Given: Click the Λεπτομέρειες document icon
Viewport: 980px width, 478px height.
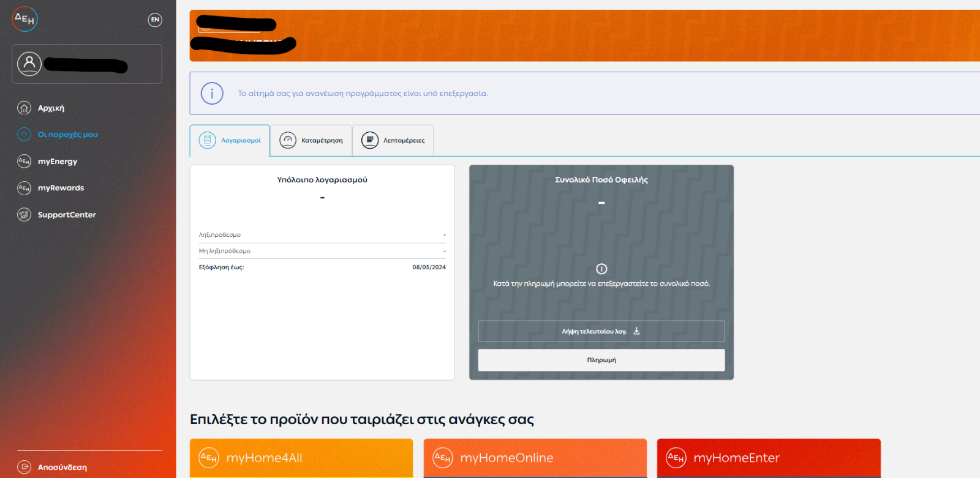Looking at the screenshot, I should point(370,140).
